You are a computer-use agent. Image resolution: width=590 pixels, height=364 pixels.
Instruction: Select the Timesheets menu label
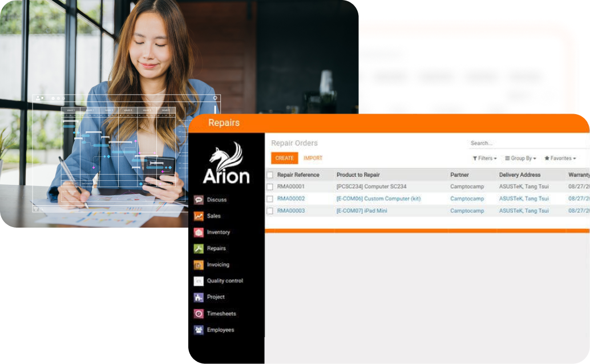coord(221,314)
